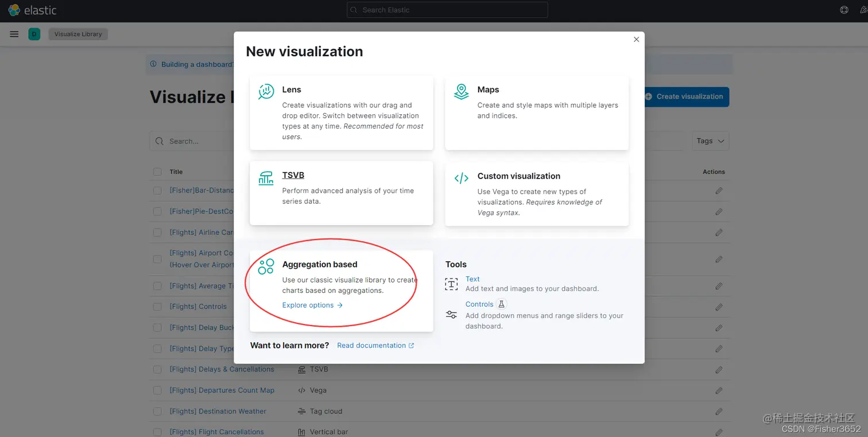Open [Flights] Destination Weather visualization
The width and height of the screenshot is (868, 437).
(218, 412)
